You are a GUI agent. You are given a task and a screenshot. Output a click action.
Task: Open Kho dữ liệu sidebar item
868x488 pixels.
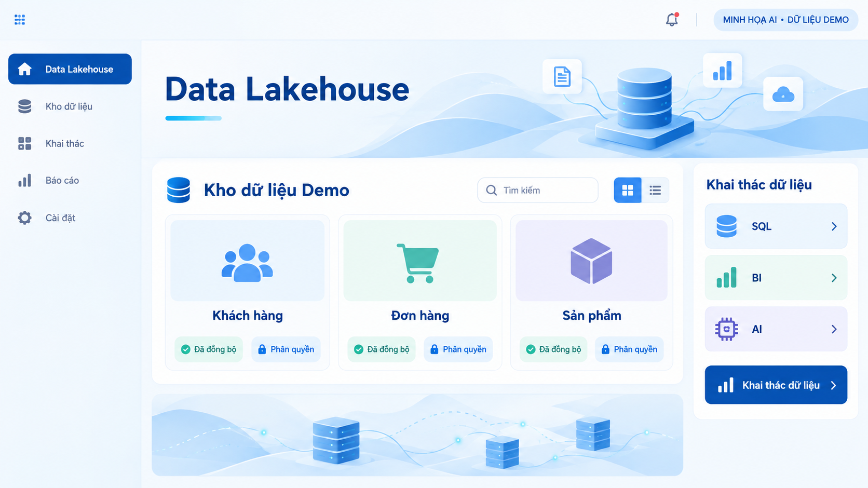[x=70, y=106]
